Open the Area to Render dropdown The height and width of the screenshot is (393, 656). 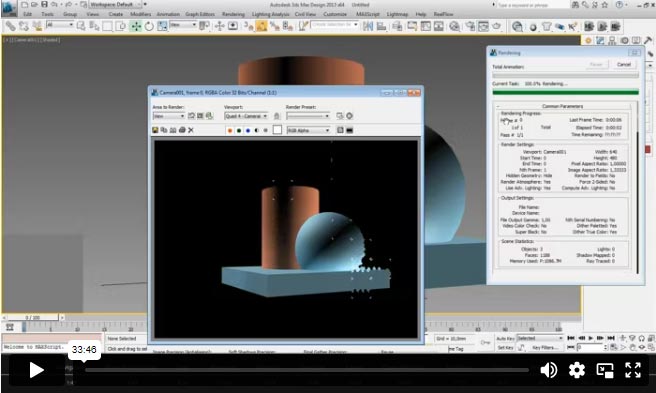tap(169, 116)
